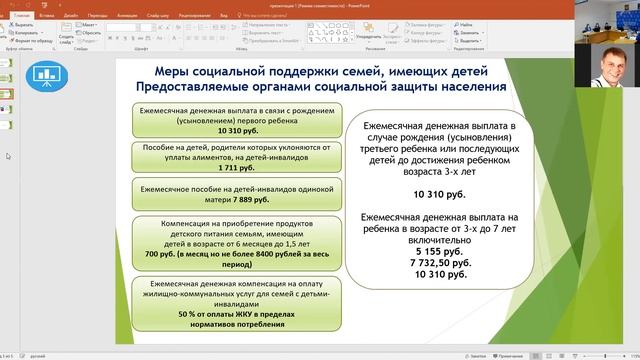Select Format Painter (Формат по образцу)
The image size is (640, 360).
tap(31, 41)
